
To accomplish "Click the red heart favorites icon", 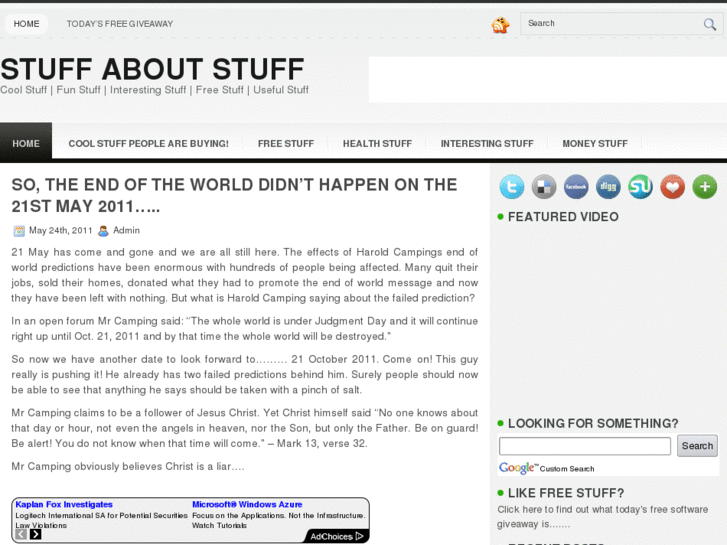I will click(x=672, y=186).
